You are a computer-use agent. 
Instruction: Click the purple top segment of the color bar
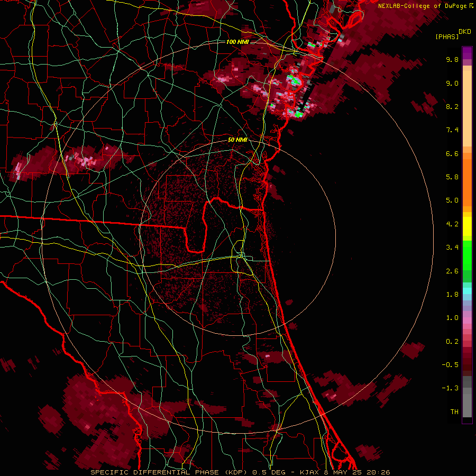coord(467,53)
